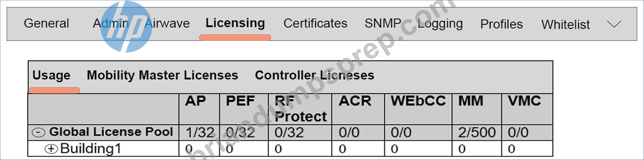This screenshot has width=644, height=160.
Task: Select the 2/500 MM usage cell
Action: [477, 132]
